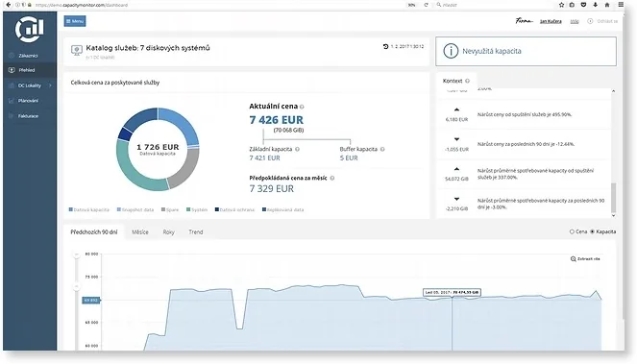Click browser back arrow button
Viewport: 637px width, 364px height.
(8, 5)
